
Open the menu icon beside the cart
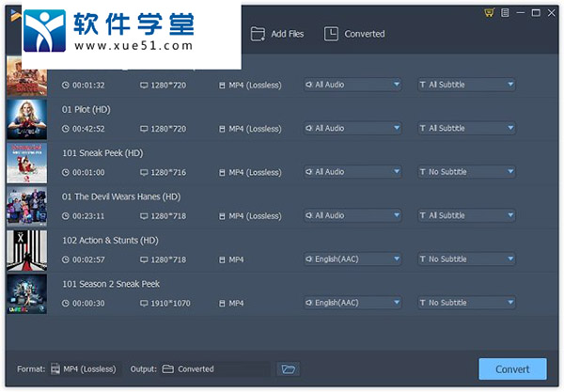point(505,12)
